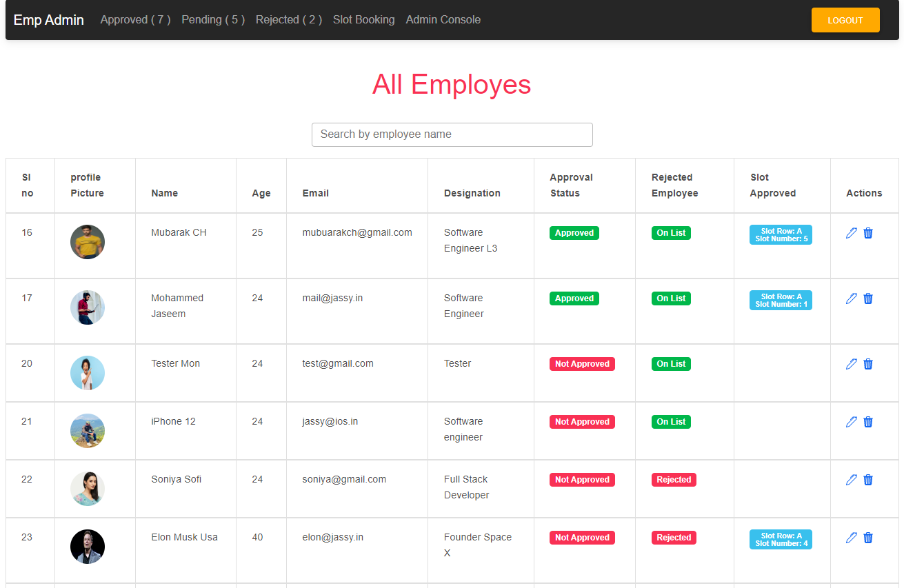This screenshot has height=588, width=904.
Task: Switch to Pending ( 5 ) view
Action: [x=212, y=19]
